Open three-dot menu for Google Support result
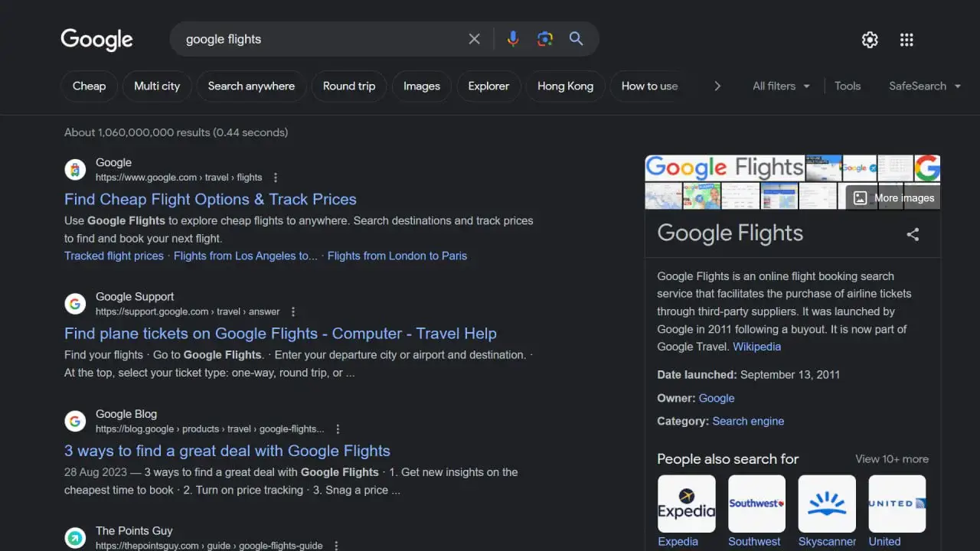 pos(293,311)
